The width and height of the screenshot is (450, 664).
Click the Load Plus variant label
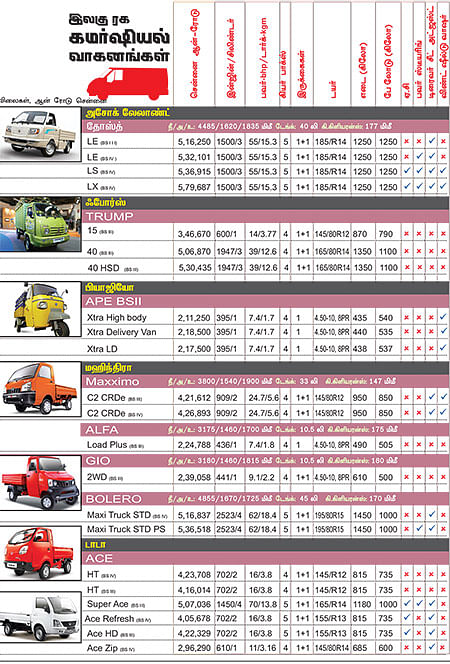107,445
